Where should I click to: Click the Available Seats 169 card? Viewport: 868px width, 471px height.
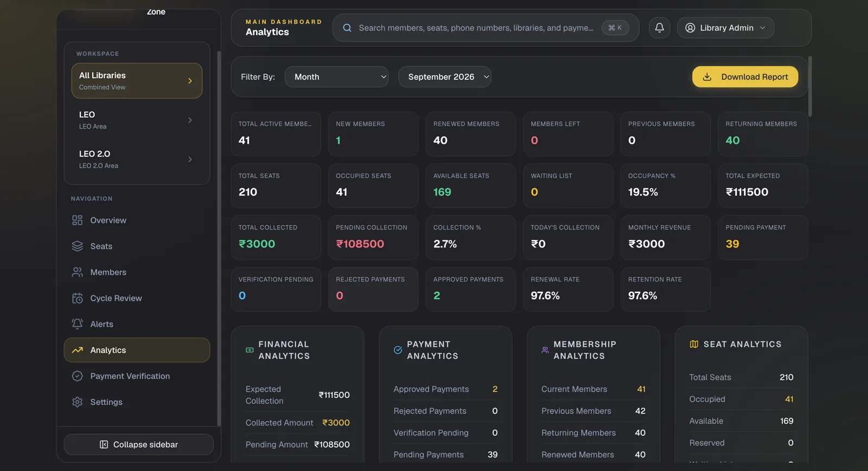[471, 186]
